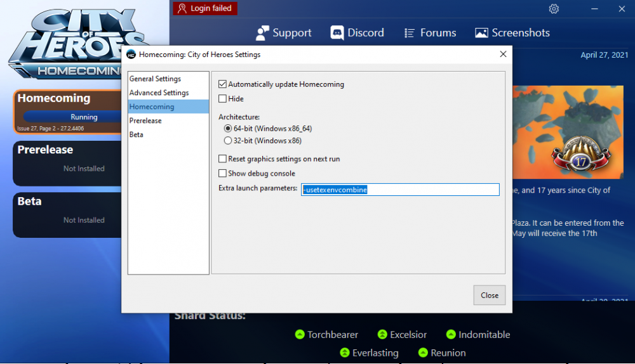Viewport: 635px width, 364px height.
Task: Select Beta in the settings list
Action: 137,134
